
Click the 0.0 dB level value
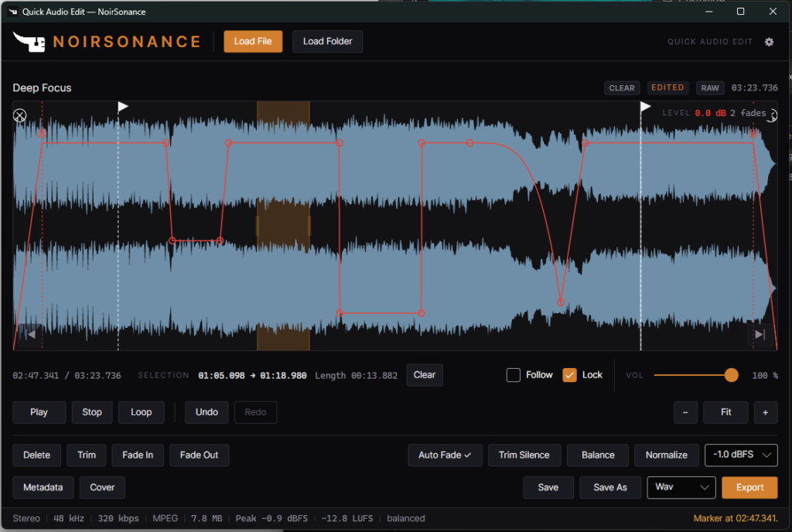tap(710, 113)
